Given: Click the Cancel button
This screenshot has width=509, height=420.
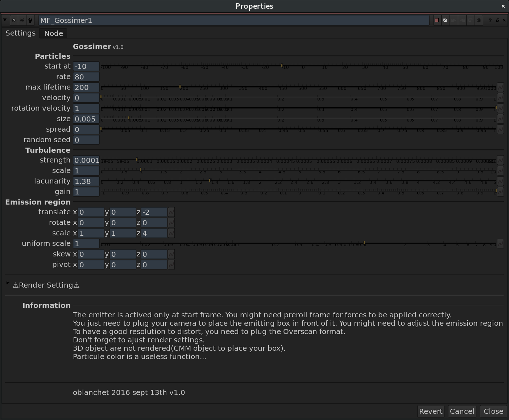Looking at the screenshot, I should tap(462, 411).
